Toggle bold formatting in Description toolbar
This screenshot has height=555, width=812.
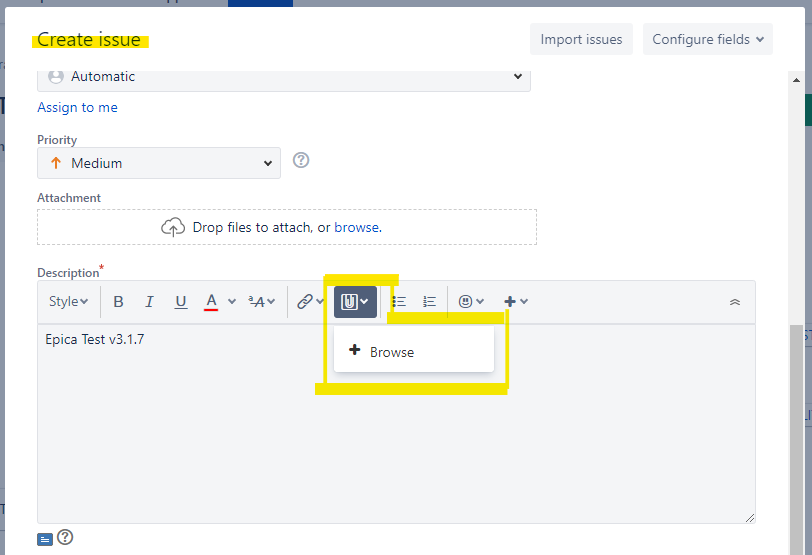point(118,301)
